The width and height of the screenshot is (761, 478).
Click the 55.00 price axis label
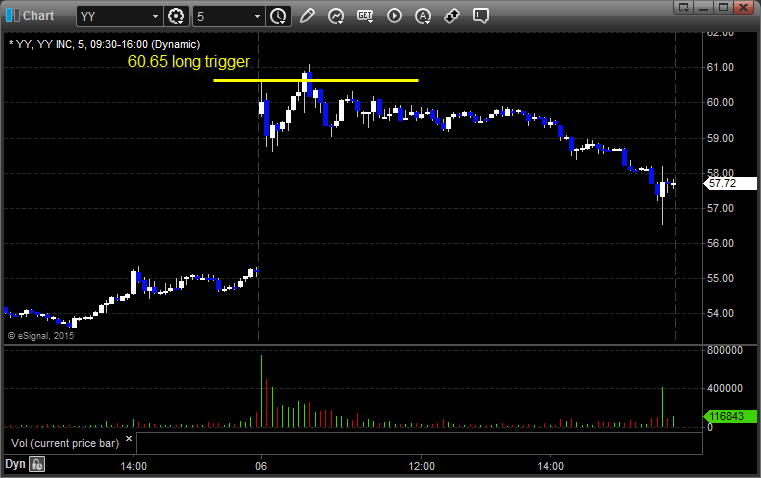[720, 279]
